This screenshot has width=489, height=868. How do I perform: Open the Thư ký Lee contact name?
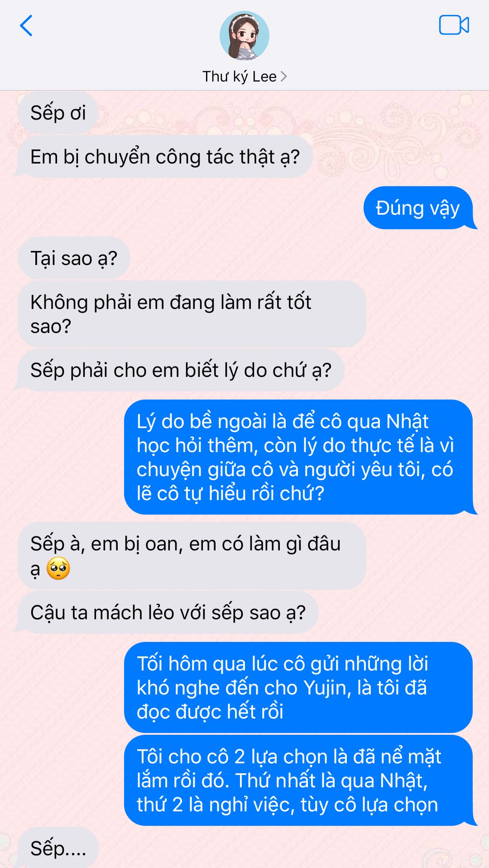click(239, 77)
